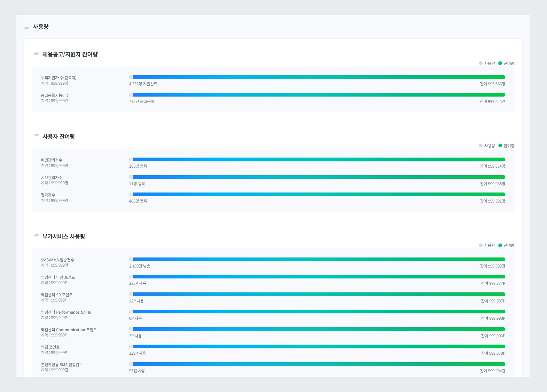Click the '평가자수' row label
The image size is (547, 392).
(x=48, y=195)
